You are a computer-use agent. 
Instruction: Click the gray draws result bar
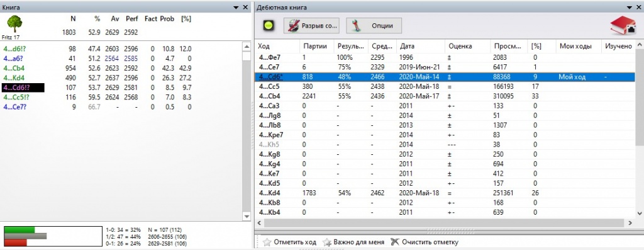point(25,236)
